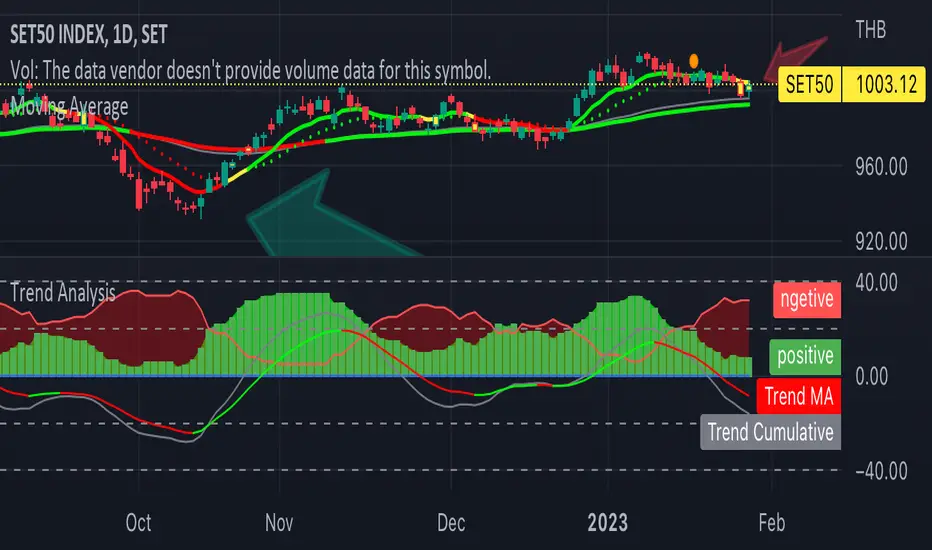Click the 0.00 indicator axis value
932x550 pixels.
click(x=871, y=376)
